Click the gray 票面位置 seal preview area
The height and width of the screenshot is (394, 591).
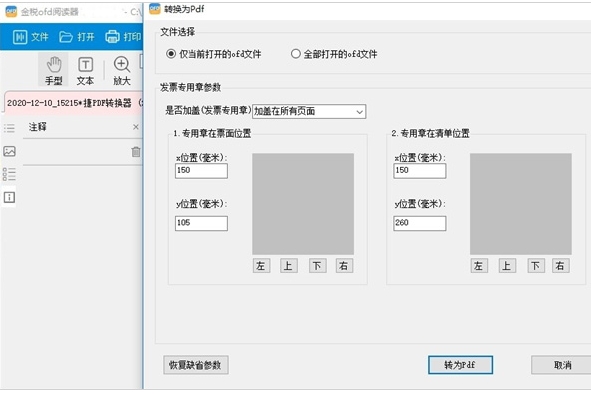click(303, 204)
